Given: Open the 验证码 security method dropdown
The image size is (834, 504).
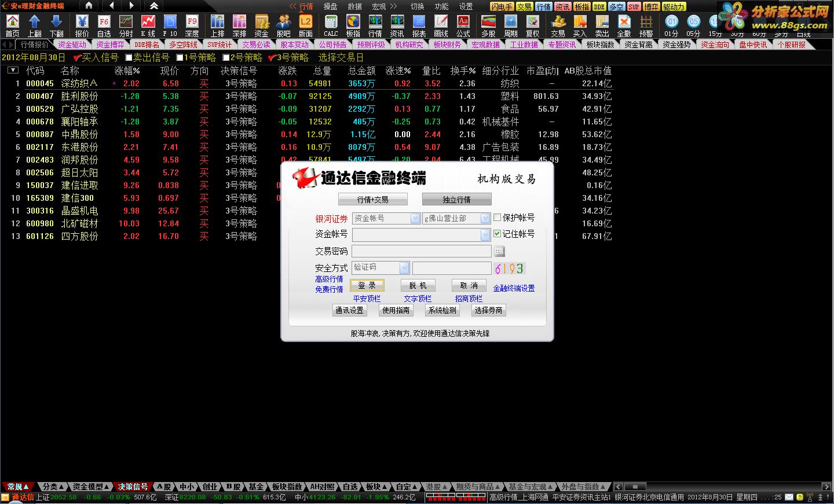Looking at the screenshot, I should (x=404, y=267).
